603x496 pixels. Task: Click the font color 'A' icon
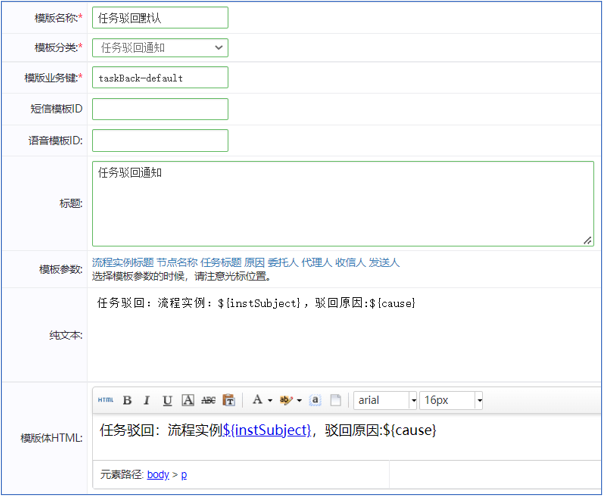(x=257, y=400)
